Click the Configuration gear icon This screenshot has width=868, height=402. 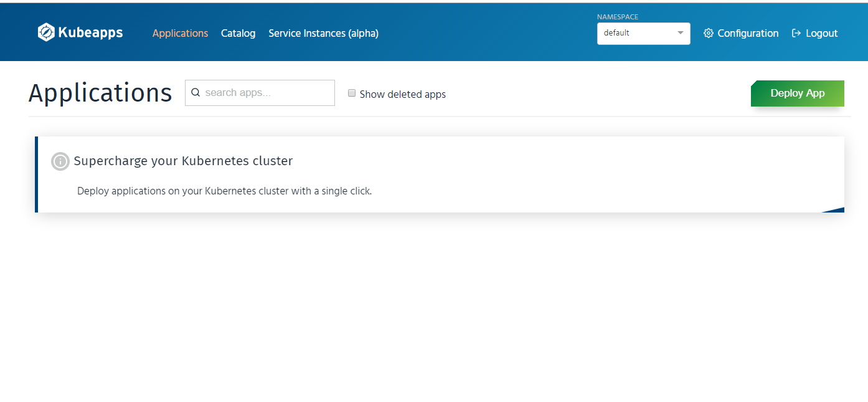pyautogui.click(x=709, y=33)
